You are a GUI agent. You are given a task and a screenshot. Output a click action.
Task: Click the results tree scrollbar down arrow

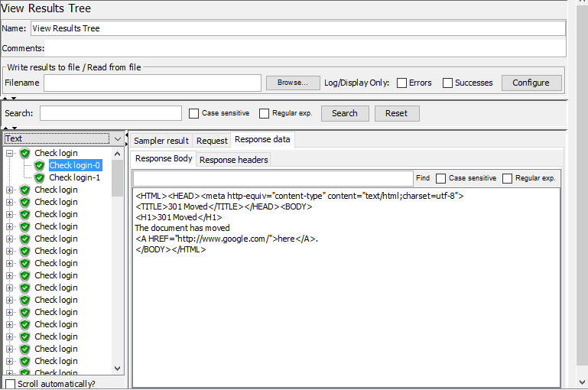118,369
